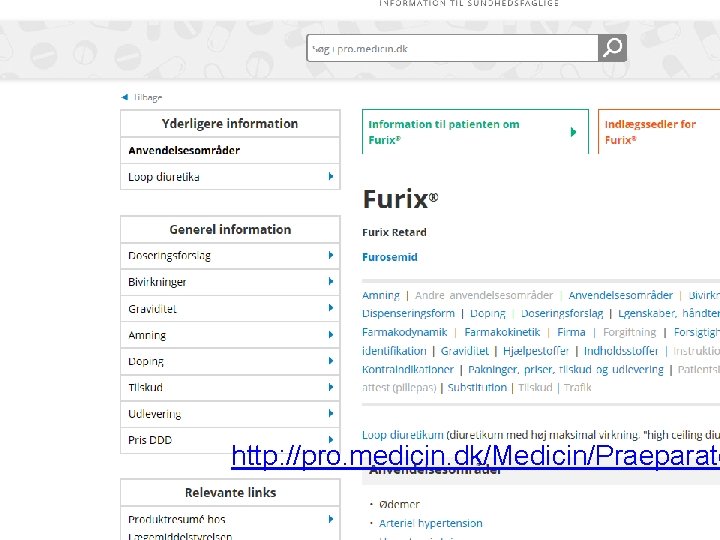720x540 pixels.
Task: Jump to Amning in the index links
Action: pyautogui.click(x=381, y=295)
